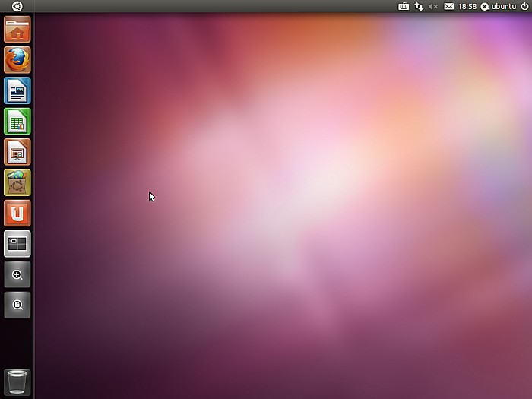Open the Applications lens in launcher

pos(17,274)
